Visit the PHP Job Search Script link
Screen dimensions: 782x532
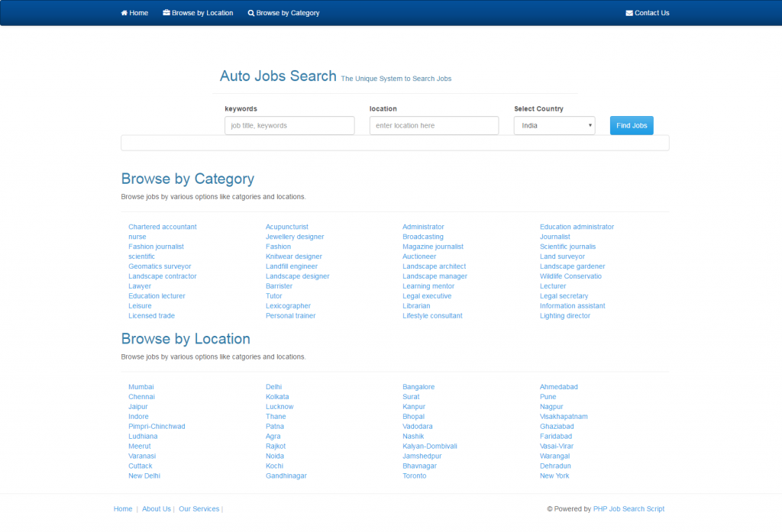[x=629, y=509]
